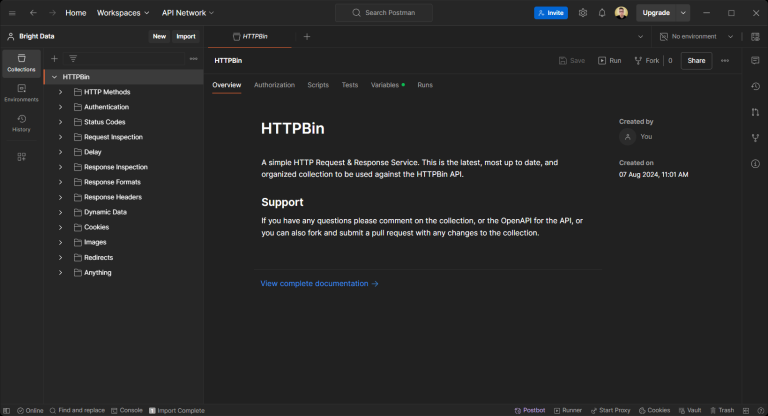
Task: Open the Environments sidebar panel
Action: point(21,92)
